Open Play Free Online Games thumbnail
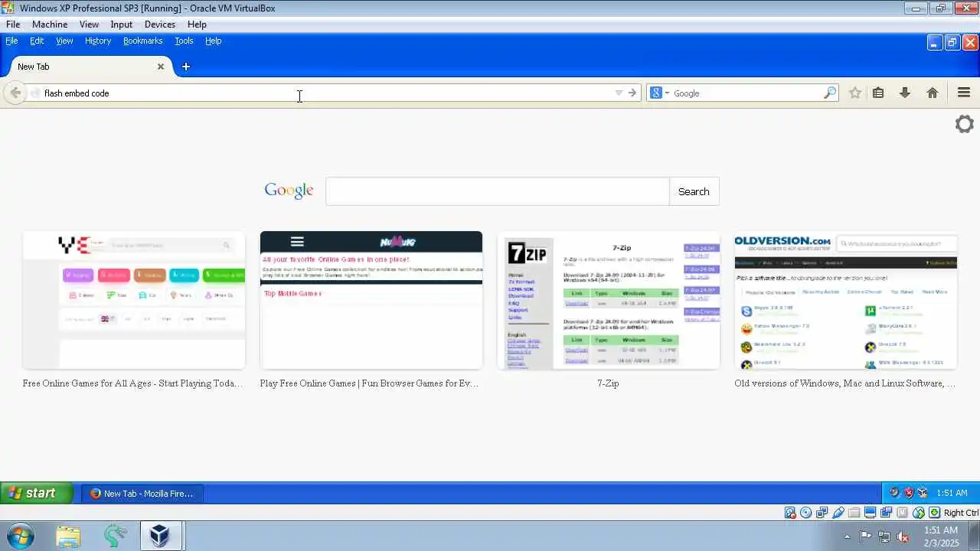The height and width of the screenshot is (551, 980). (x=371, y=300)
